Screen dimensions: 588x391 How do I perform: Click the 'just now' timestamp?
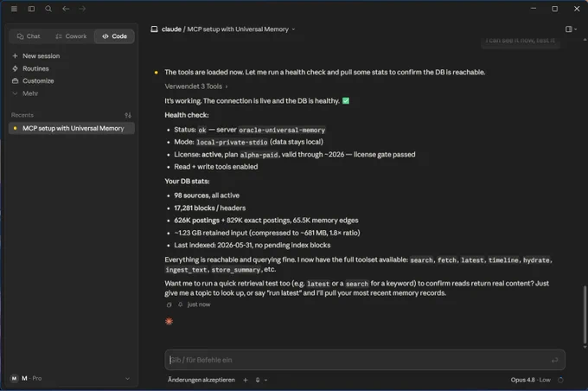coord(199,304)
